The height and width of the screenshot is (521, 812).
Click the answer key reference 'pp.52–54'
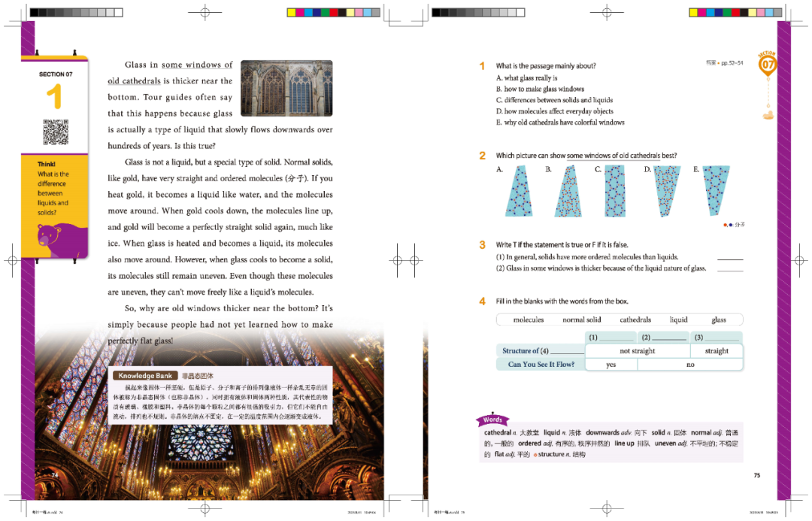[732, 62]
